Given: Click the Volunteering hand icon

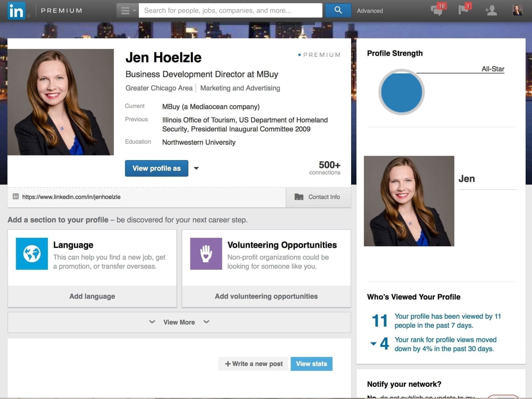Looking at the screenshot, I should [206, 254].
